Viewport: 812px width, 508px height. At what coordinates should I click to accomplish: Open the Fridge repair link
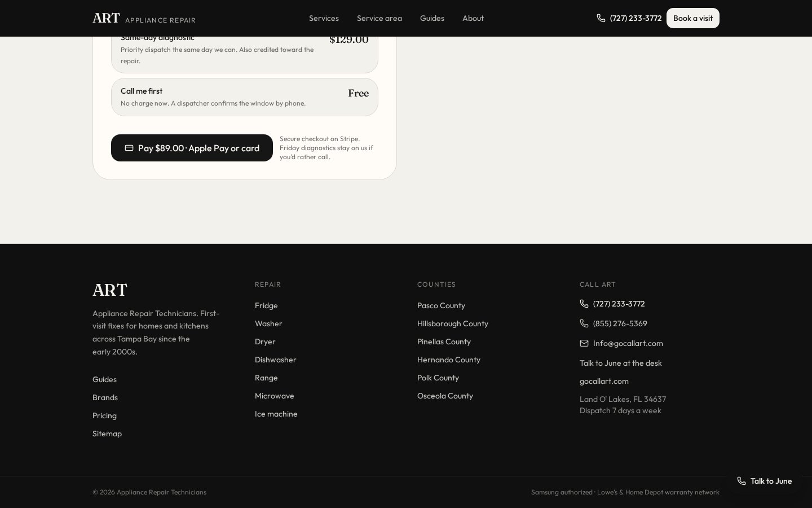(266, 305)
